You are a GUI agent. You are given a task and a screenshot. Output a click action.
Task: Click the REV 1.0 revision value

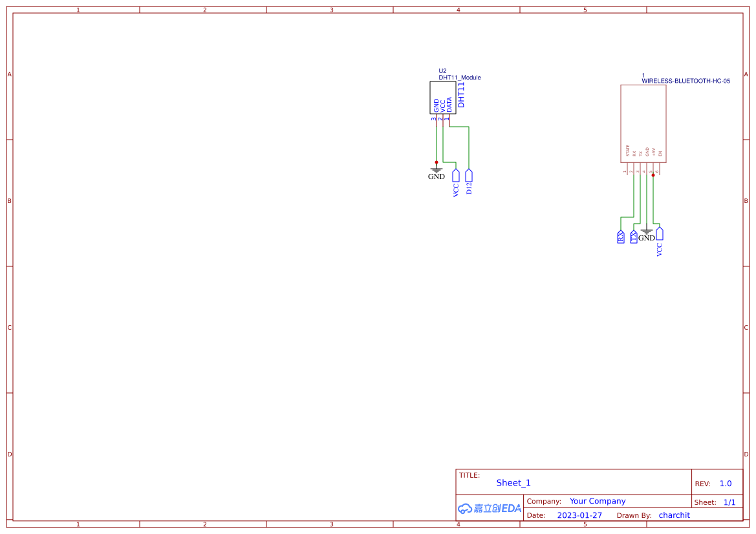click(724, 483)
